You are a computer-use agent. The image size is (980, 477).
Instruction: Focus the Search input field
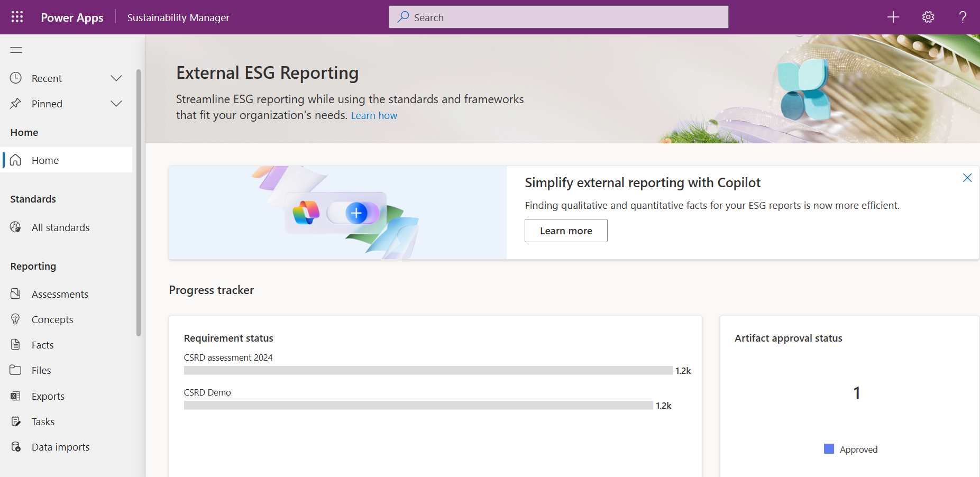click(x=558, y=17)
